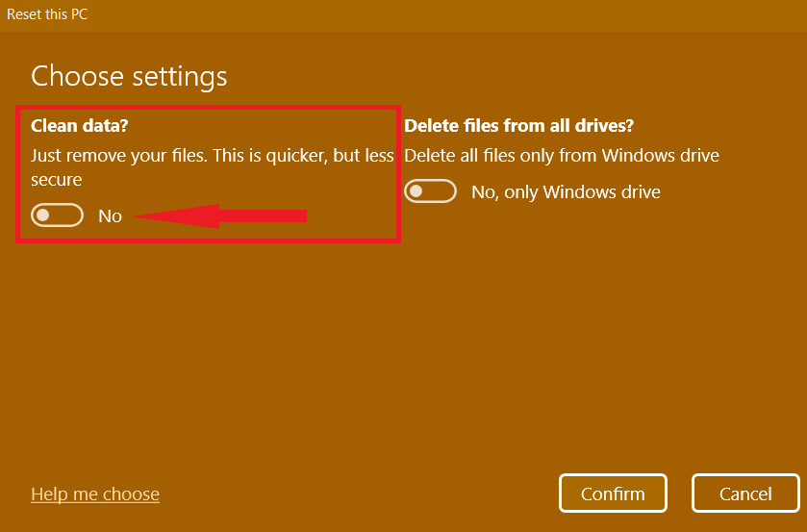Click 'Delete all files only from Windows drive' text
807x532 pixels.
pyautogui.click(x=562, y=156)
